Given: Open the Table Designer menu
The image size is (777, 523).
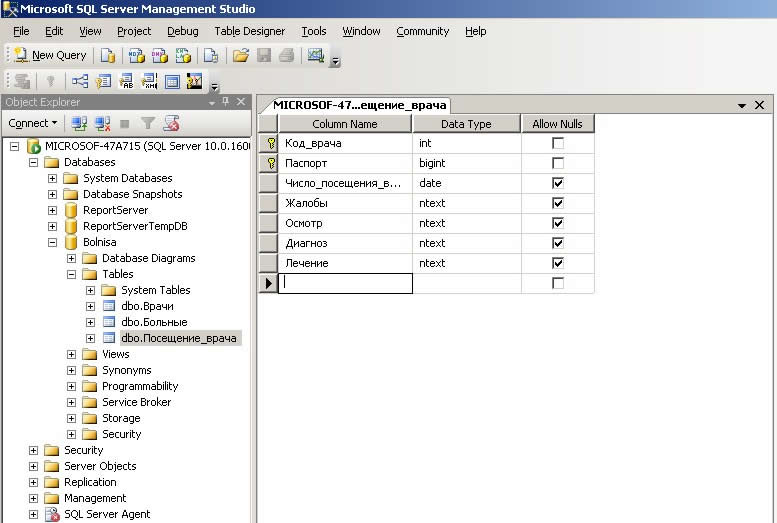Looking at the screenshot, I should (x=250, y=31).
